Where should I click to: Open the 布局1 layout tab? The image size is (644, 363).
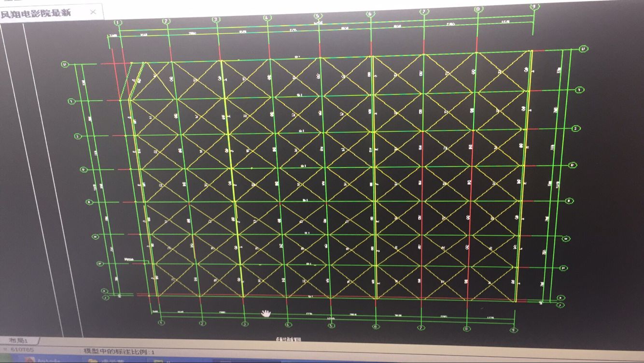coord(18,341)
